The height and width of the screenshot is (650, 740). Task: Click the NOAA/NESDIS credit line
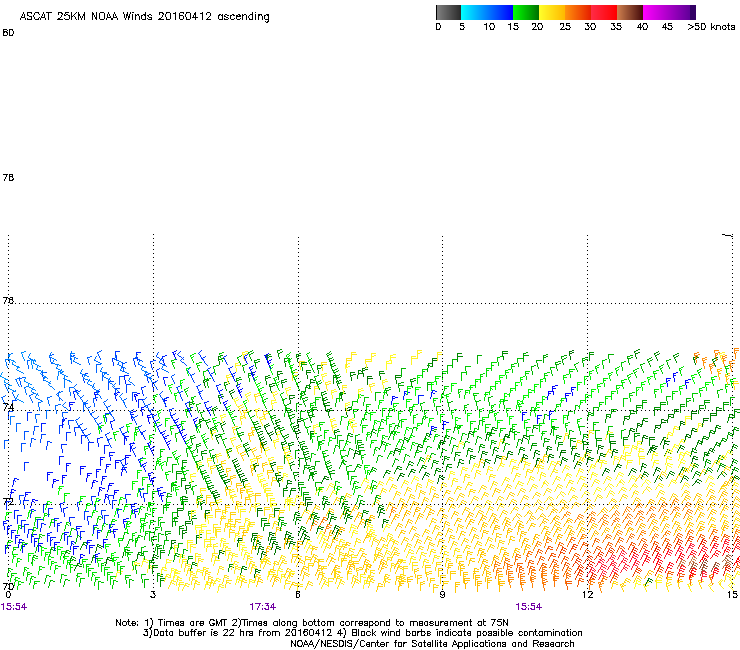point(432,644)
